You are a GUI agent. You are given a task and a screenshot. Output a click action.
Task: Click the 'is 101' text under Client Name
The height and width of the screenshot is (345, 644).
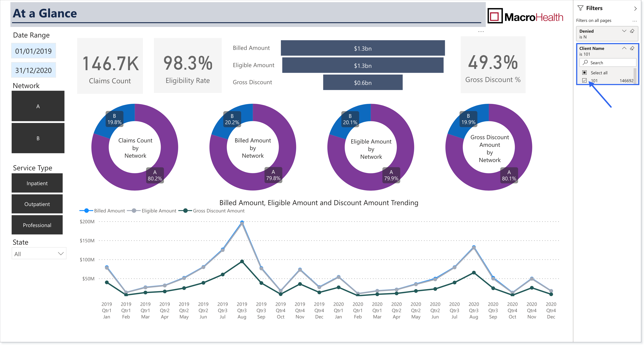(584, 54)
